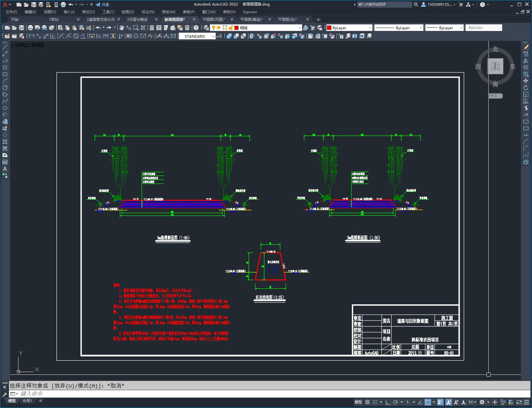Open the ByLayer color dropdown
The height and width of the screenshot is (408, 532).
[x=349, y=28]
